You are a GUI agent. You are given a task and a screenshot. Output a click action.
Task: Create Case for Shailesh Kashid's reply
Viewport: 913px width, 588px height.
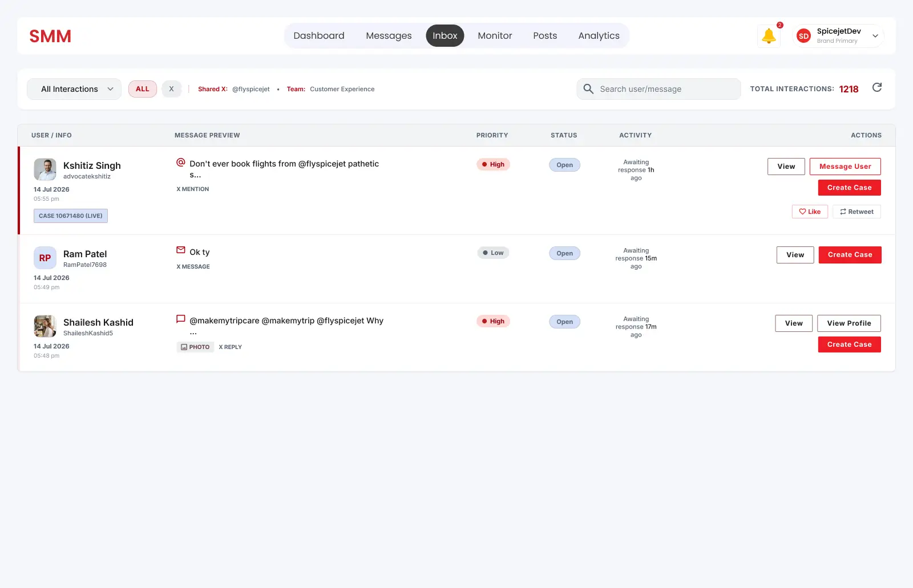point(850,344)
